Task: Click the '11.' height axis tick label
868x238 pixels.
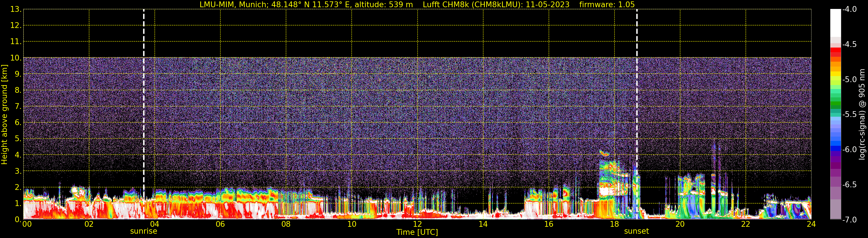Action: (x=16, y=42)
